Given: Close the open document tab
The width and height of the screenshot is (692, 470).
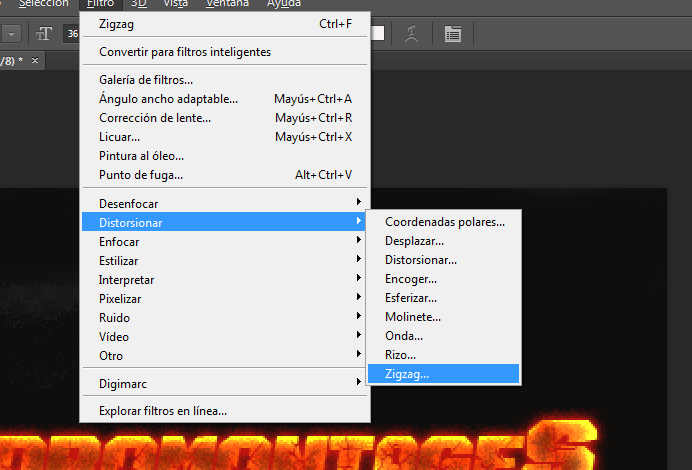Looking at the screenshot, I should [35, 60].
